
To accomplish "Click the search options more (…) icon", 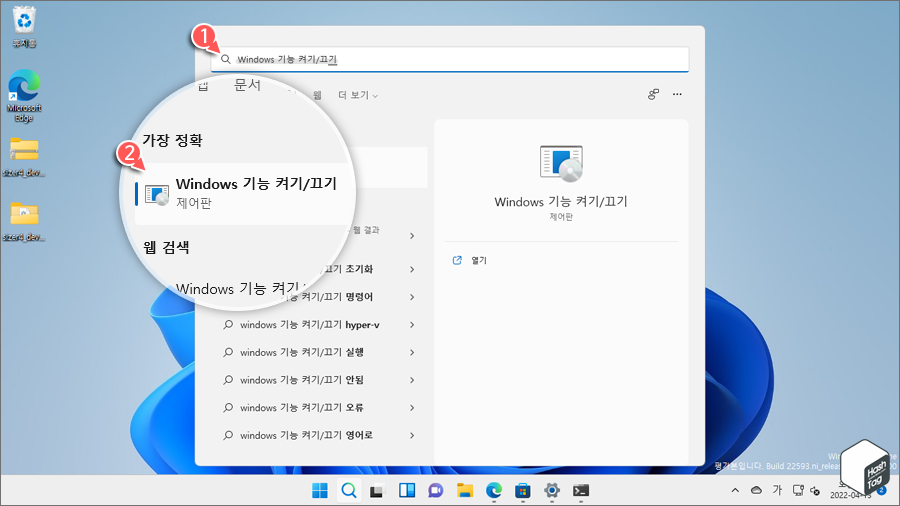I will (x=677, y=94).
